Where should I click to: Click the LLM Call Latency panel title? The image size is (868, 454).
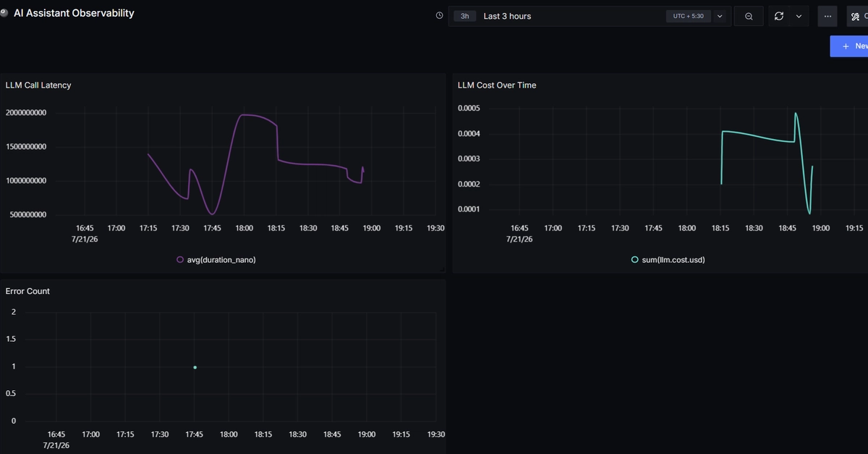coord(38,85)
